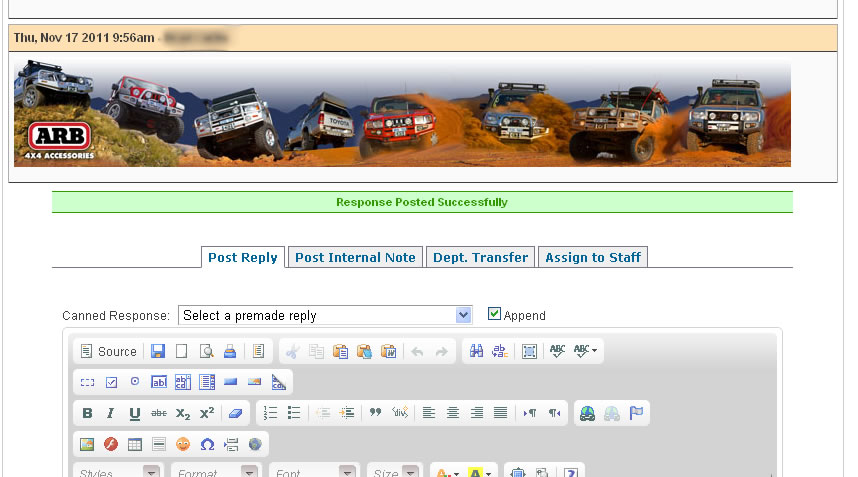Center align text
This screenshot has width=858, height=477.
click(x=453, y=413)
